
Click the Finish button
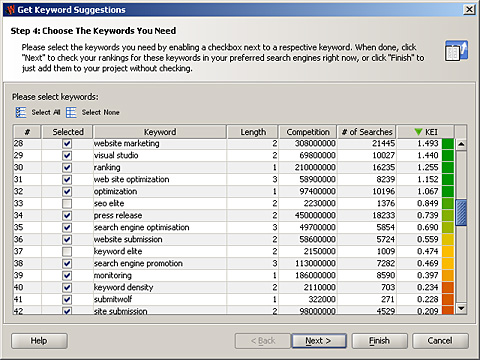(x=380, y=341)
